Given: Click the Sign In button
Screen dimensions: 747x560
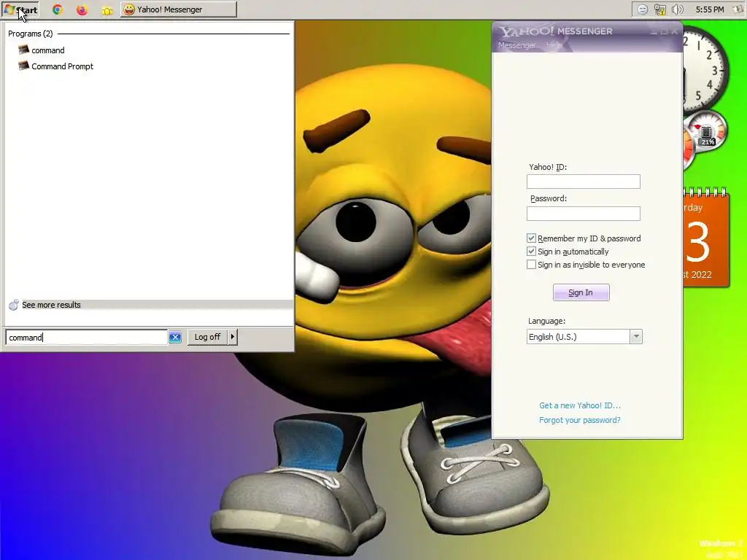Looking at the screenshot, I should coord(581,292).
